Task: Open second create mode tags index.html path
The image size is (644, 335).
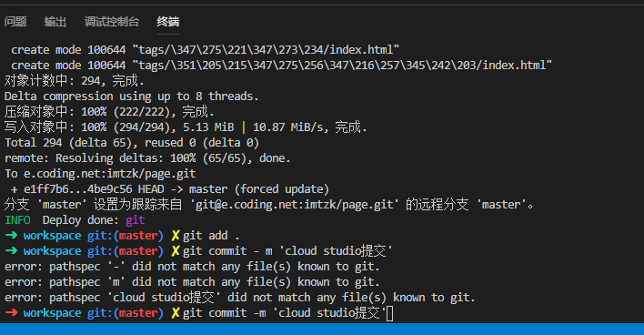Action: [x=342, y=66]
